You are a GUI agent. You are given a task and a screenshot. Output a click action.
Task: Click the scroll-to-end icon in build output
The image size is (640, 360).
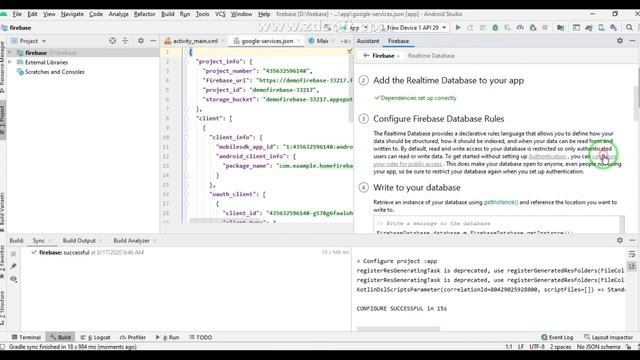632,266
